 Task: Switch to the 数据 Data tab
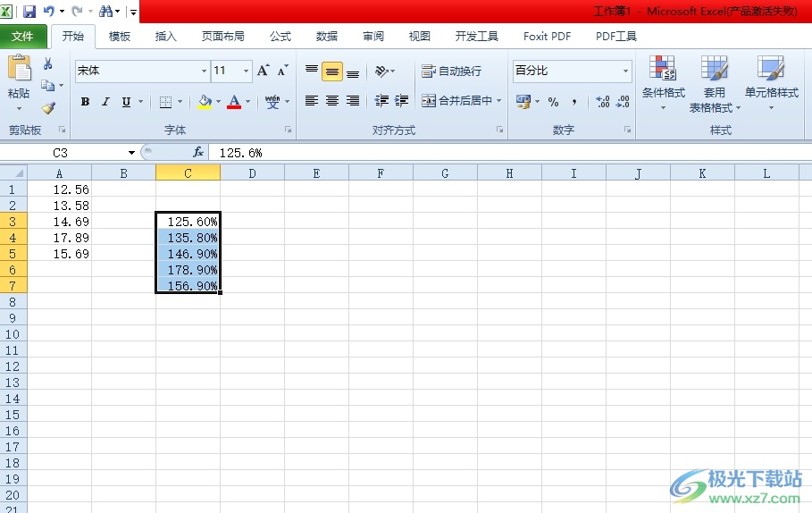327,37
